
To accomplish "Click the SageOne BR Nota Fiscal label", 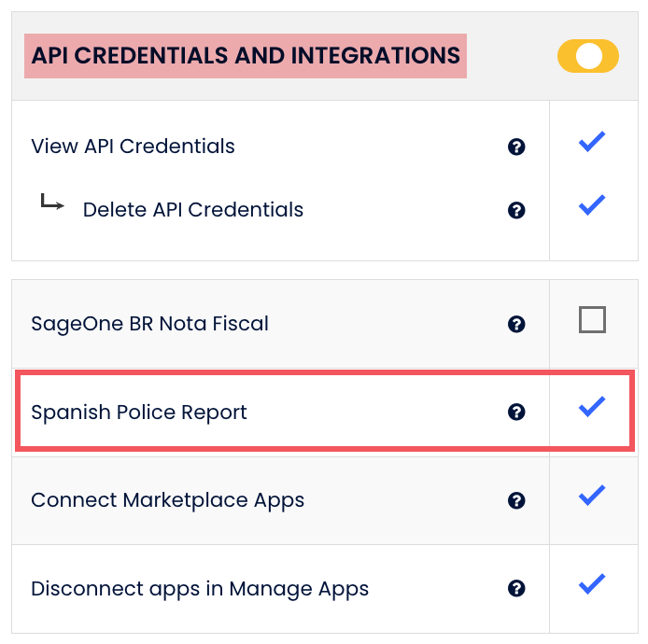I will 149,324.
